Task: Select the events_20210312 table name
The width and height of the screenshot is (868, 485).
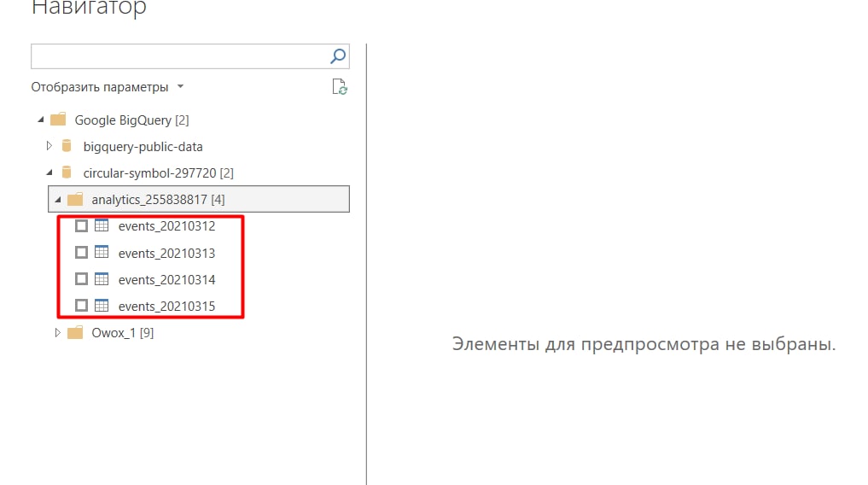Action: click(166, 226)
